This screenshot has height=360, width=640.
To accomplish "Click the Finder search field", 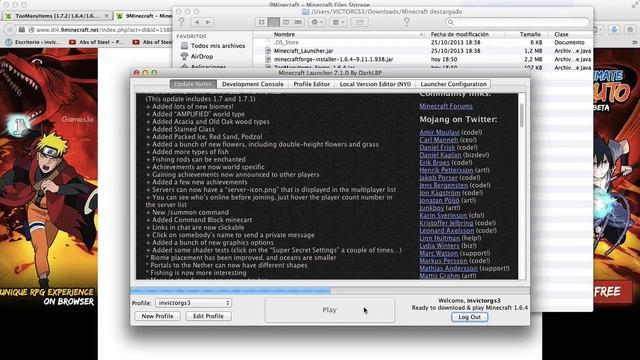I will tap(518, 22).
